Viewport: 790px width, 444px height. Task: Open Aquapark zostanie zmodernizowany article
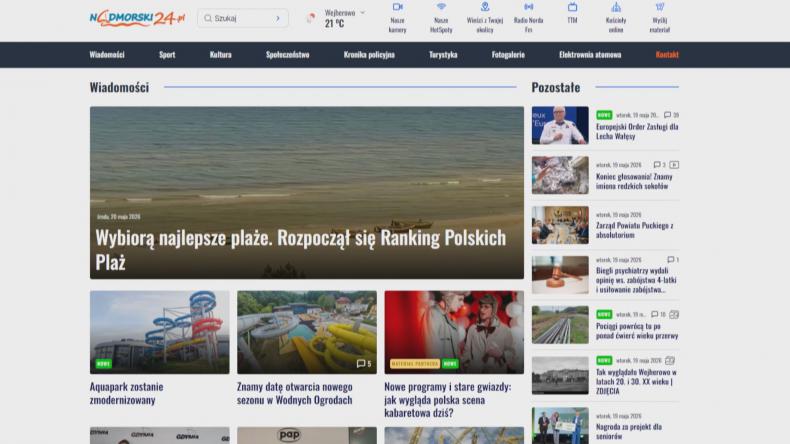[x=126, y=393]
